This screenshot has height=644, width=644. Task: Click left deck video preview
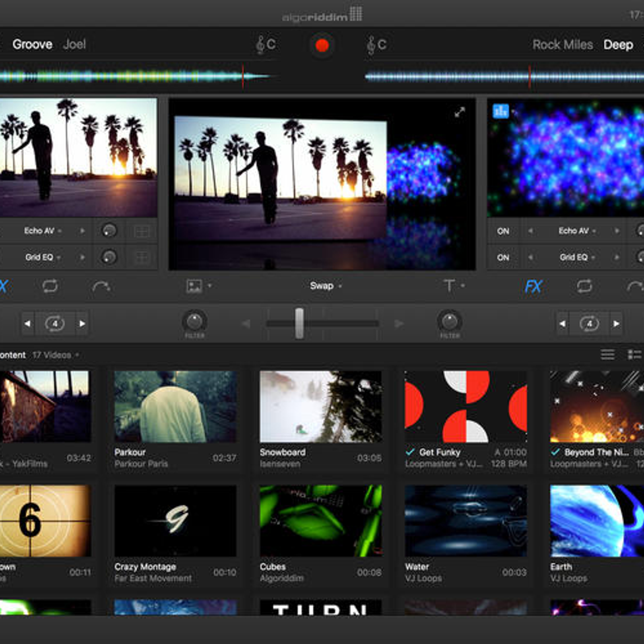pyautogui.click(x=78, y=158)
